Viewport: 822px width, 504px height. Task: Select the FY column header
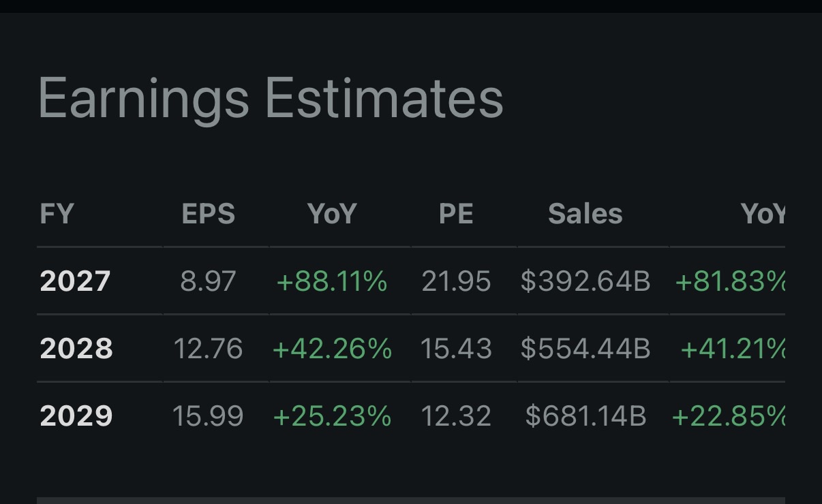pyautogui.click(x=57, y=214)
